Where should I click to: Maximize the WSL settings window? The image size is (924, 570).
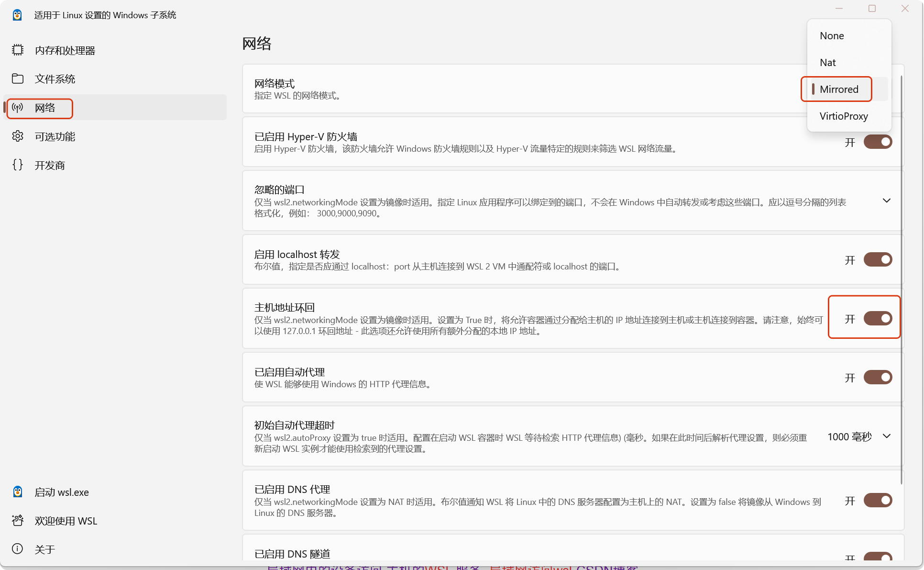pos(872,9)
